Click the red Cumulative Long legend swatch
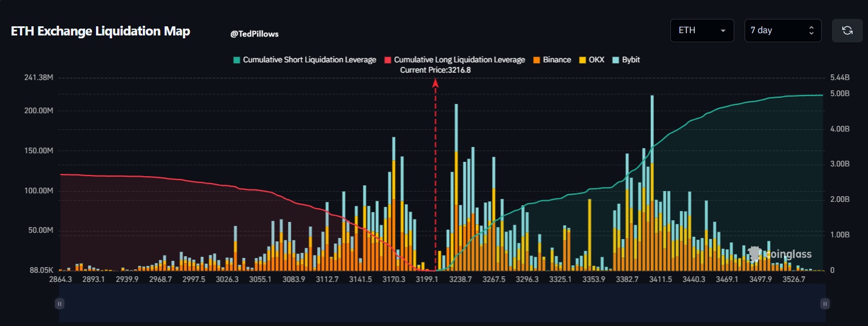 point(387,60)
